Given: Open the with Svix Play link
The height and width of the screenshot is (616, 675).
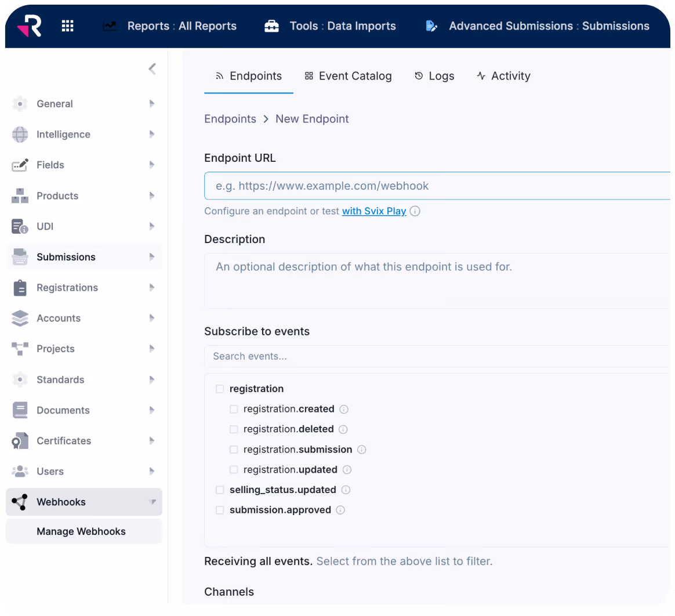Looking at the screenshot, I should [x=374, y=211].
